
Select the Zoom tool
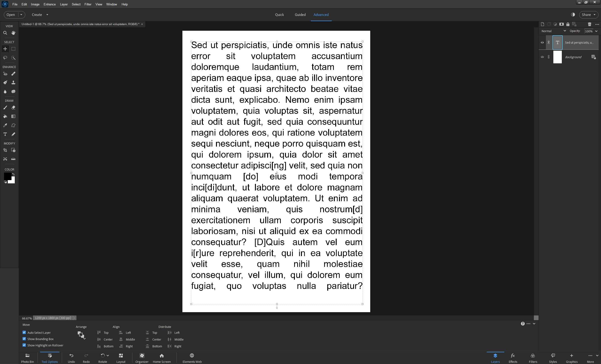(5, 33)
